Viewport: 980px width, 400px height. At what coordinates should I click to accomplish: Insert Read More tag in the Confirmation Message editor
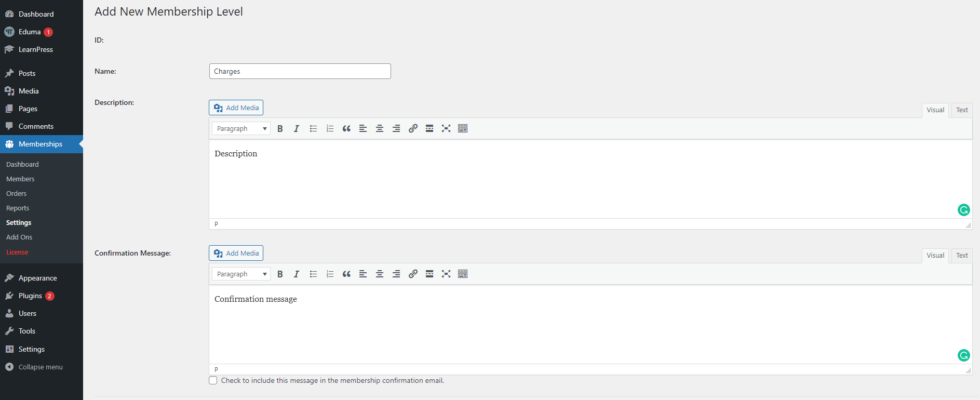point(429,274)
